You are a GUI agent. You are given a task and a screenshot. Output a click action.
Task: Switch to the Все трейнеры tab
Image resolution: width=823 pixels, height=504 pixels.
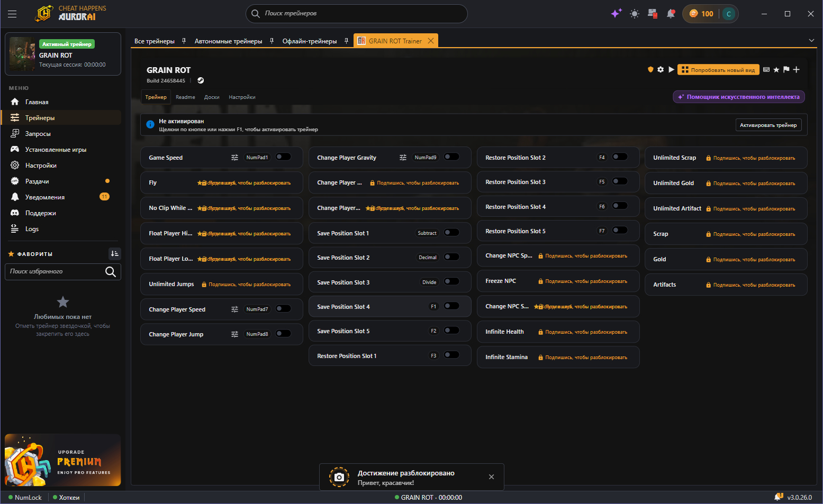[155, 41]
